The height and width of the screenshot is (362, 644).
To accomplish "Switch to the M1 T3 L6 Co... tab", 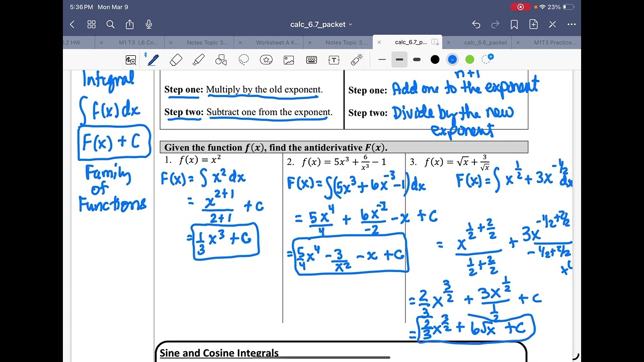I will (x=138, y=43).
